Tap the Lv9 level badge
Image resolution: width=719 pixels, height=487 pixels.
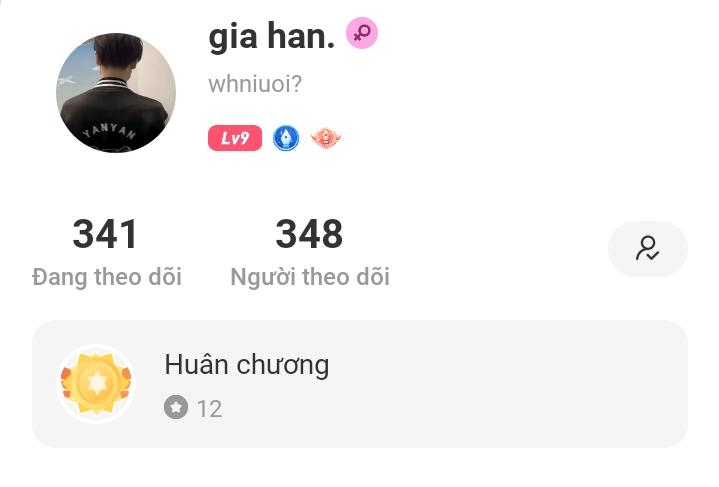[235, 138]
